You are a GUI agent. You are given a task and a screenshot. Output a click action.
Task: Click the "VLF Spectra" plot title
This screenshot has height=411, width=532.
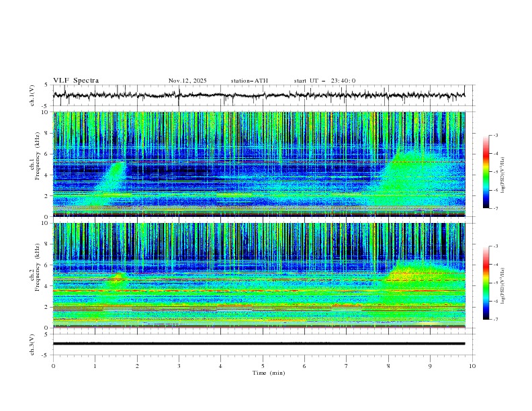tap(76, 81)
